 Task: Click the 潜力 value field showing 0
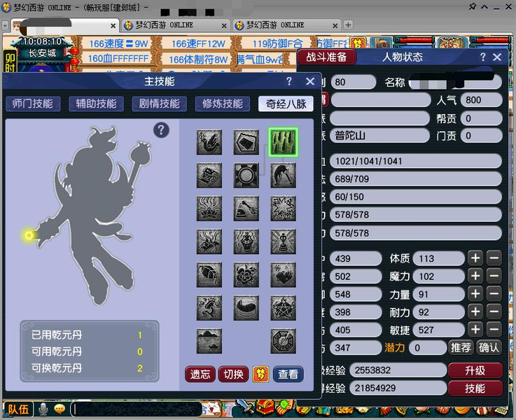click(x=428, y=348)
